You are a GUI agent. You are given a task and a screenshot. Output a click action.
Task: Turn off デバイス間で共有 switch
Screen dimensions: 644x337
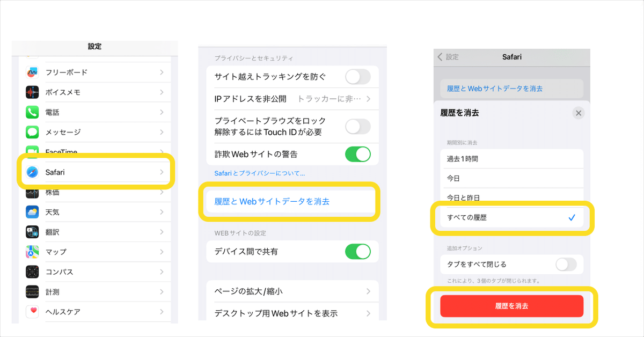coord(357,251)
